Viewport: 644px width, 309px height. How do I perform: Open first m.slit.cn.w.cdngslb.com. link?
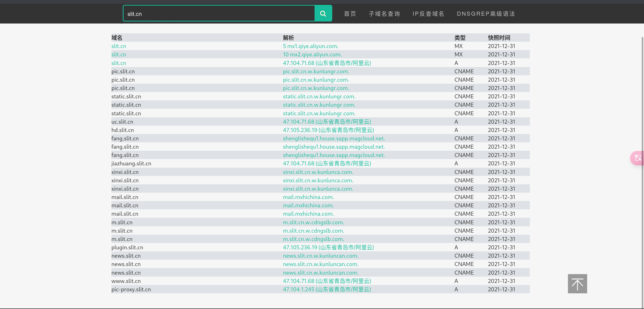313,222
